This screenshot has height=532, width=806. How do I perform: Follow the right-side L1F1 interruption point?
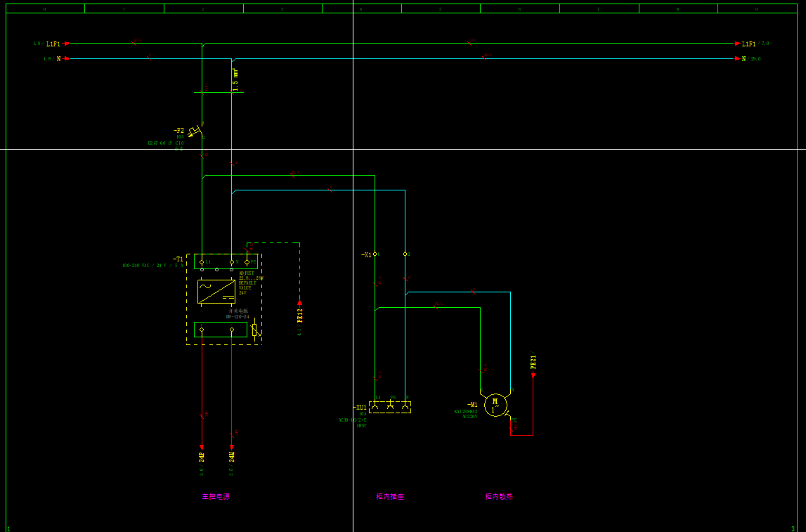click(738, 44)
